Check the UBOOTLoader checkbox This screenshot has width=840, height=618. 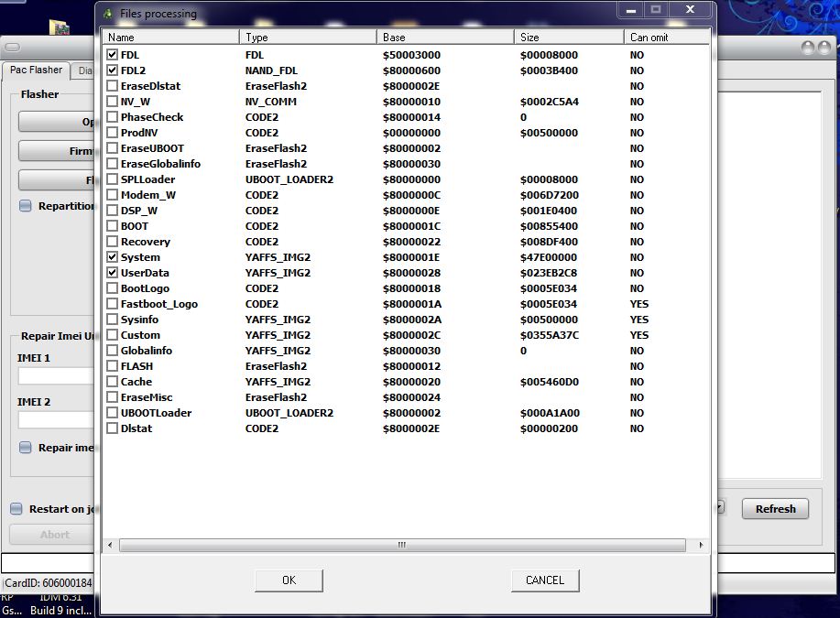[112, 413]
